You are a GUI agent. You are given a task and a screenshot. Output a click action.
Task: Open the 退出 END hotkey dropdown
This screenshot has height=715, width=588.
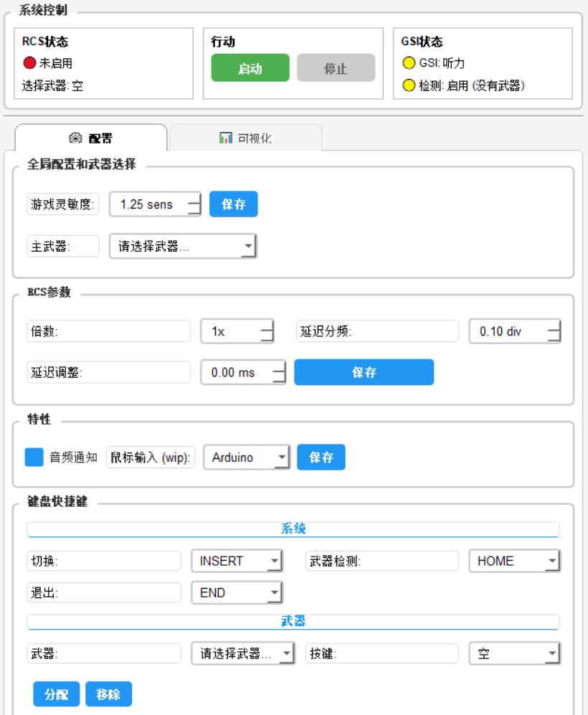point(237,593)
